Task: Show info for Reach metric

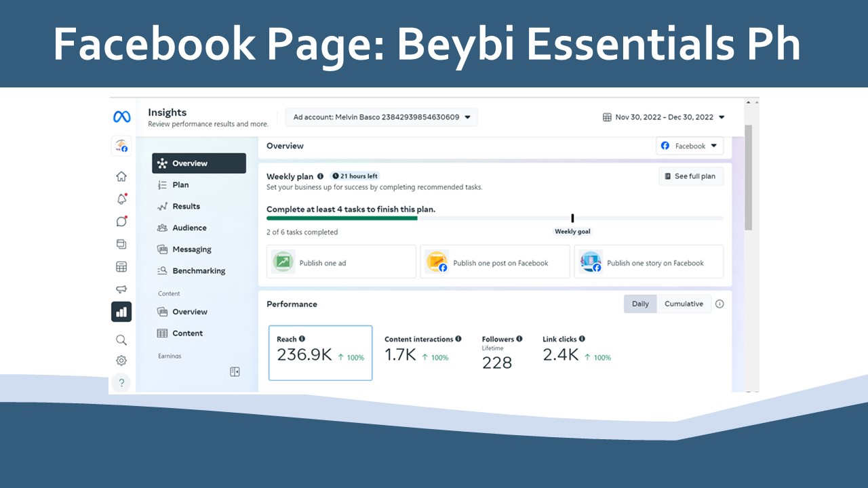Action: [302, 339]
